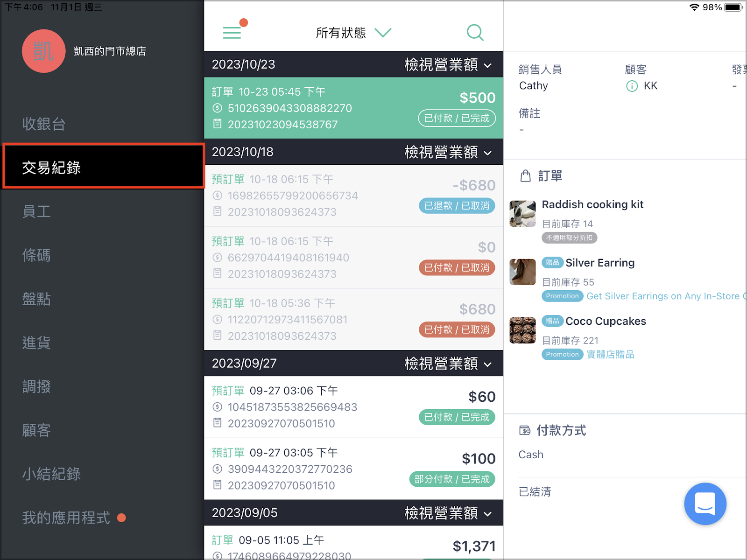Click the 實體店贈品 promotion link
747x560 pixels.
(610, 355)
